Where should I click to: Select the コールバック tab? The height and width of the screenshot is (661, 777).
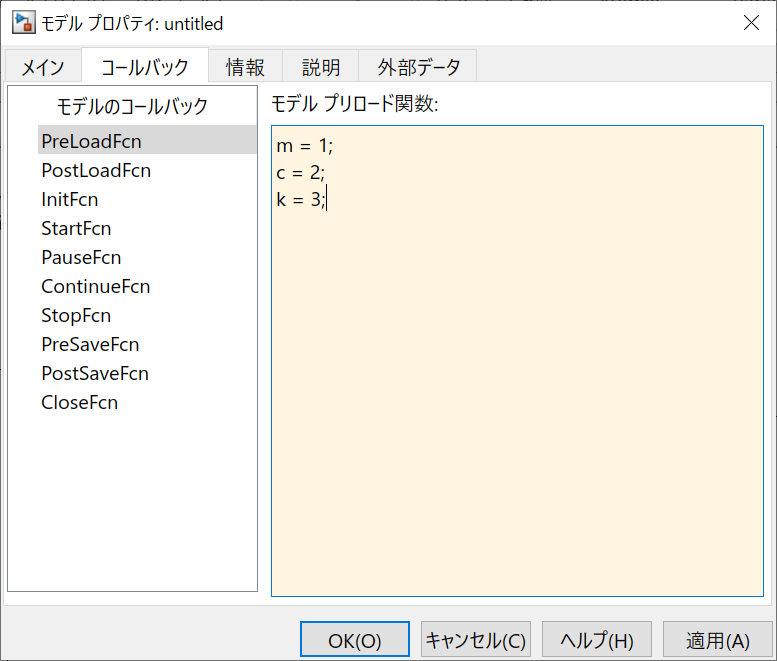click(x=145, y=67)
